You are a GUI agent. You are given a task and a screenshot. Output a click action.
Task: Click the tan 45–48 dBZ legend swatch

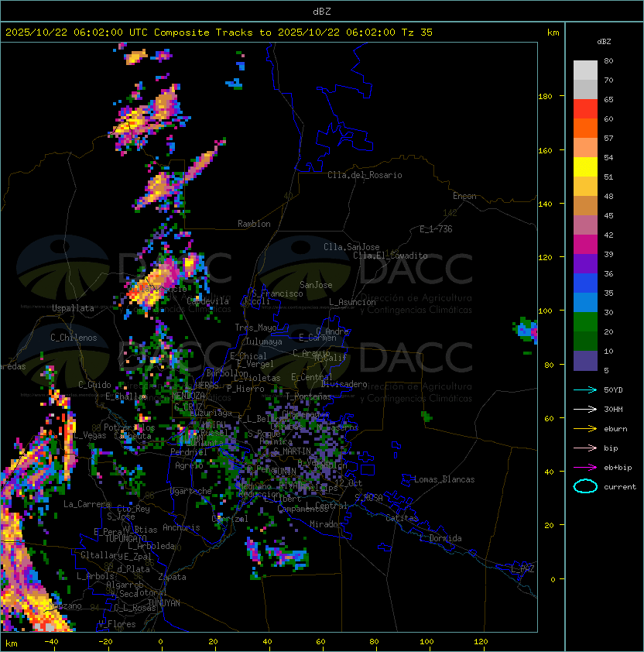[585, 205]
